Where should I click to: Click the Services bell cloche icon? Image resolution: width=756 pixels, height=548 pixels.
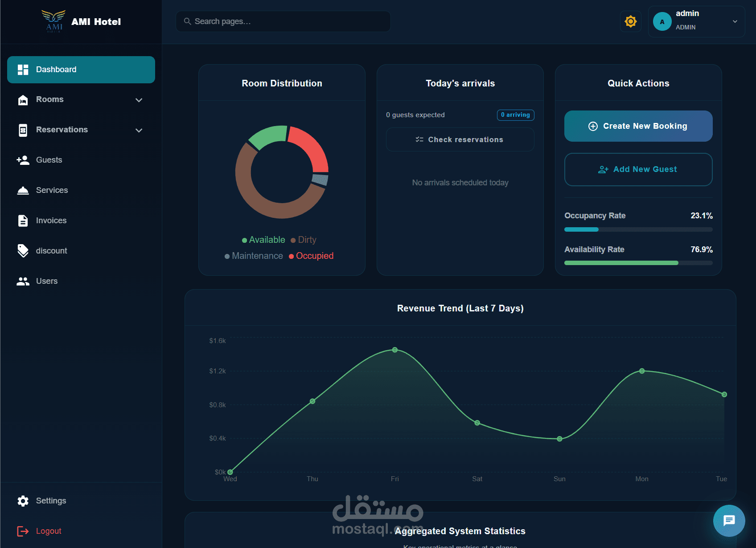click(23, 190)
